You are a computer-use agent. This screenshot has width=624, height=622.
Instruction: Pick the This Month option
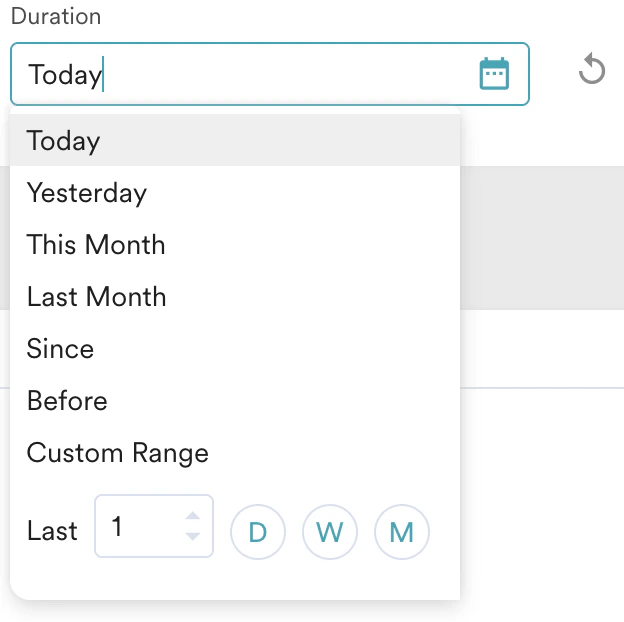coord(96,245)
